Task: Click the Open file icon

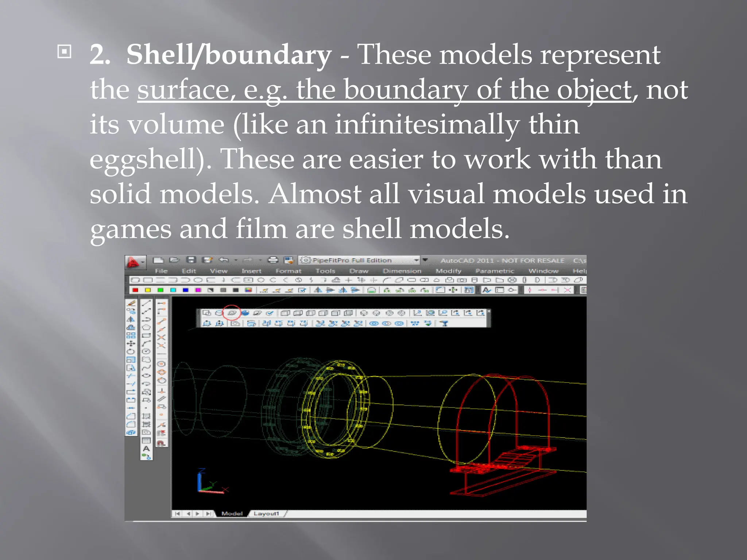Action: tap(175, 260)
